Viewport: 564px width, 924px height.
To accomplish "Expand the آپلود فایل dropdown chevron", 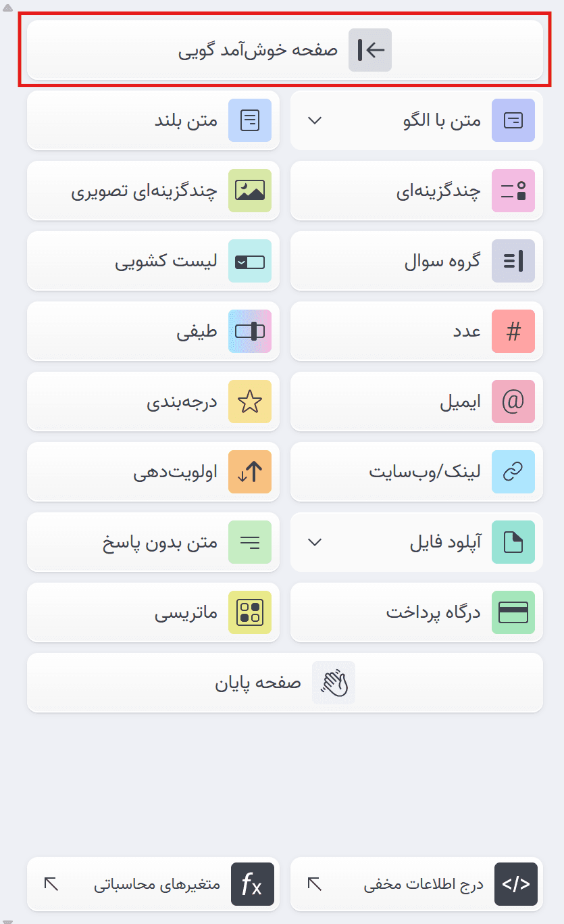I will click(x=313, y=542).
